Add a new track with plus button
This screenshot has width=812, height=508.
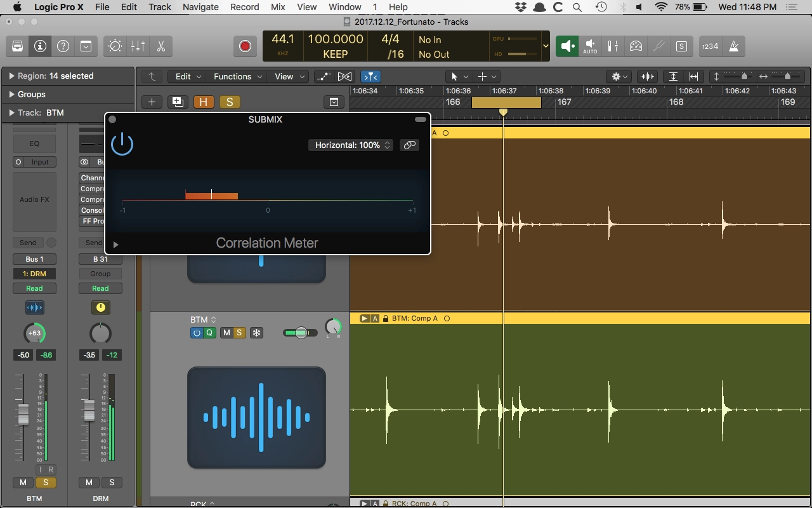click(152, 102)
